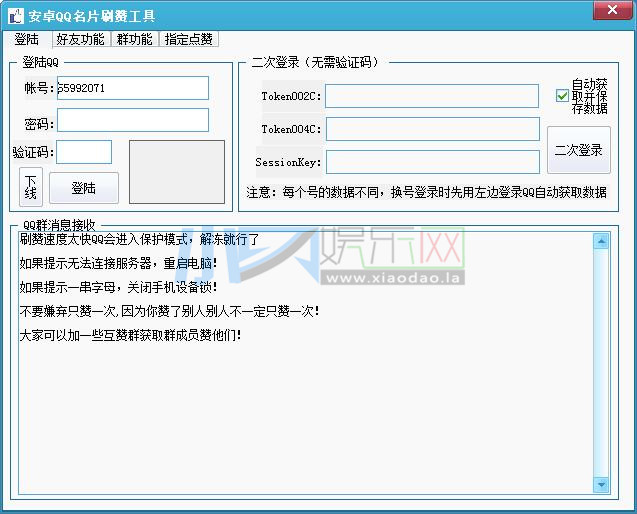Click the 登陆 button
This screenshot has height=514, width=637.
point(84,188)
